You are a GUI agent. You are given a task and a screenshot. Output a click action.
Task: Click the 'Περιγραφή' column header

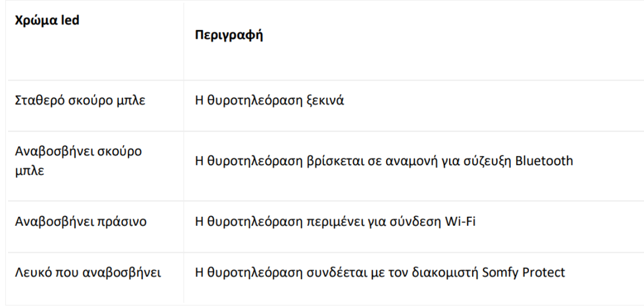coord(229,35)
